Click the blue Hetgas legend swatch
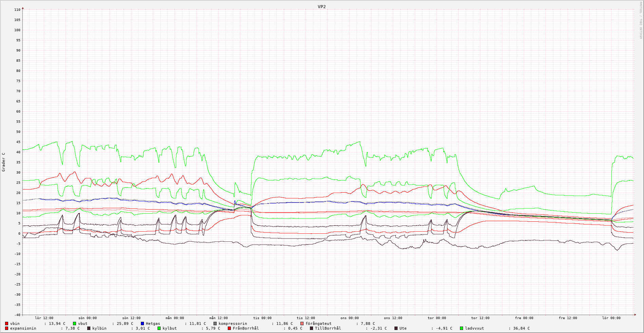Image resolution: width=644 pixels, height=333 pixels. pos(143,324)
